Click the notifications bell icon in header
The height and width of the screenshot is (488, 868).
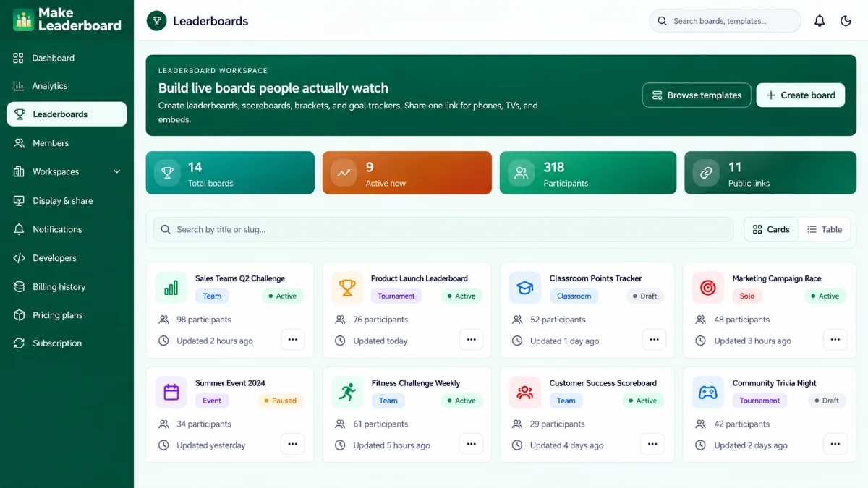pyautogui.click(x=820, y=21)
